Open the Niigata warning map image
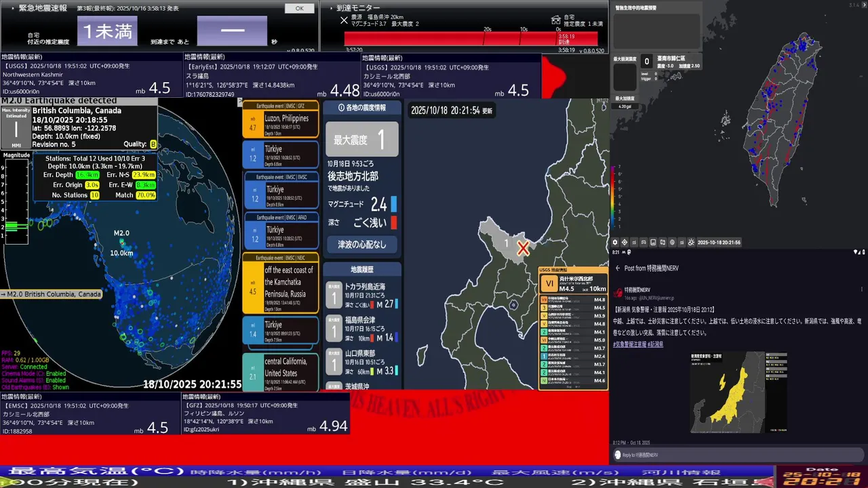Screen dimensions: 868x488 point(738,392)
